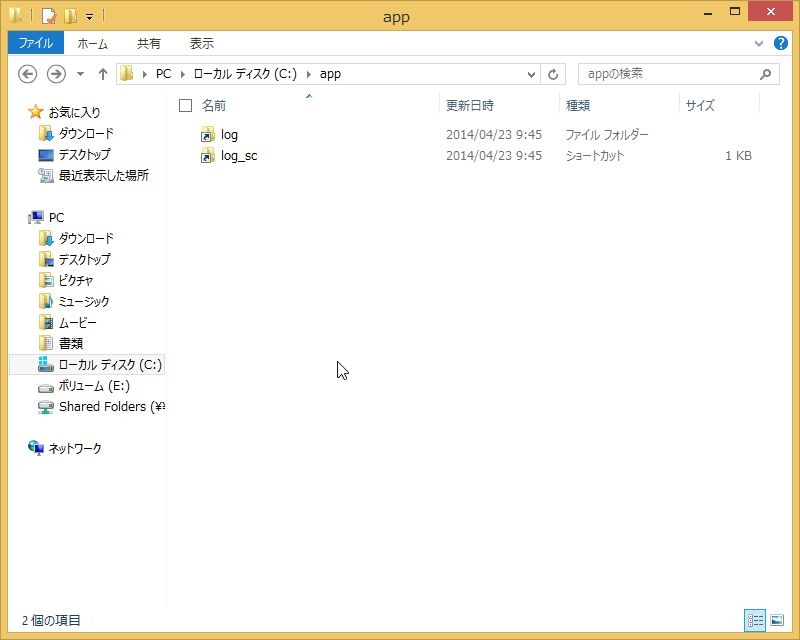Refresh the app folder view
The height and width of the screenshot is (640, 800).
pos(553,75)
